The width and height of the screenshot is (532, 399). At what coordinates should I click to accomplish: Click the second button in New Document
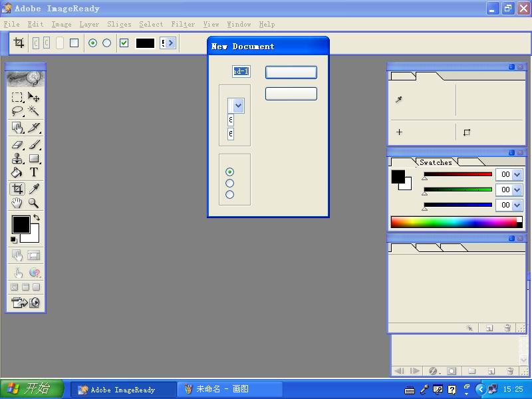291,94
